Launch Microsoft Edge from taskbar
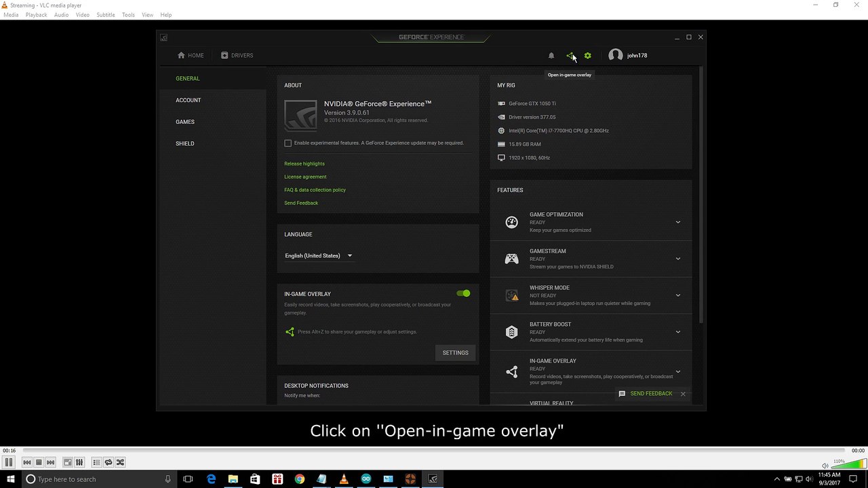 tap(211, 479)
